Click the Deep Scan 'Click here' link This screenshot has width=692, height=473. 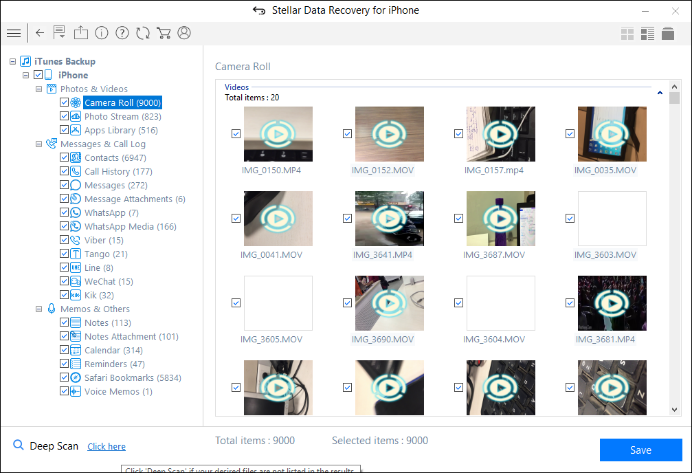(106, 447)
